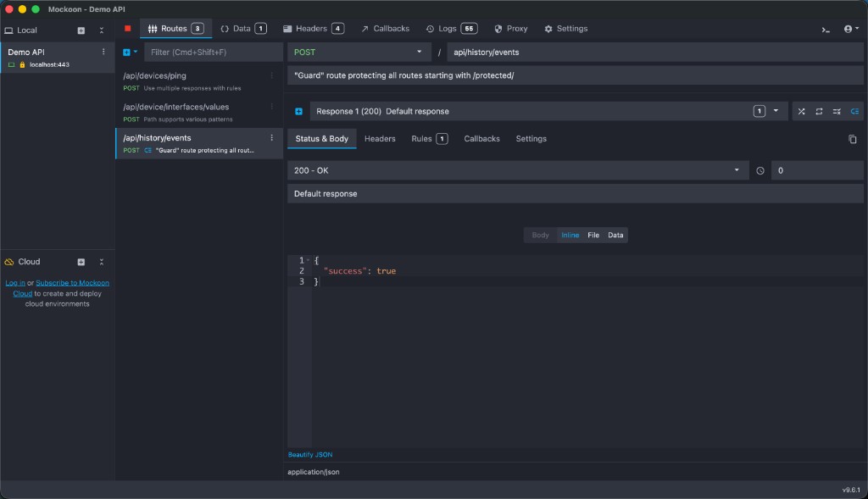868x499 pixels.
Task: Open the user account menu
Action: tap(851, 29)
